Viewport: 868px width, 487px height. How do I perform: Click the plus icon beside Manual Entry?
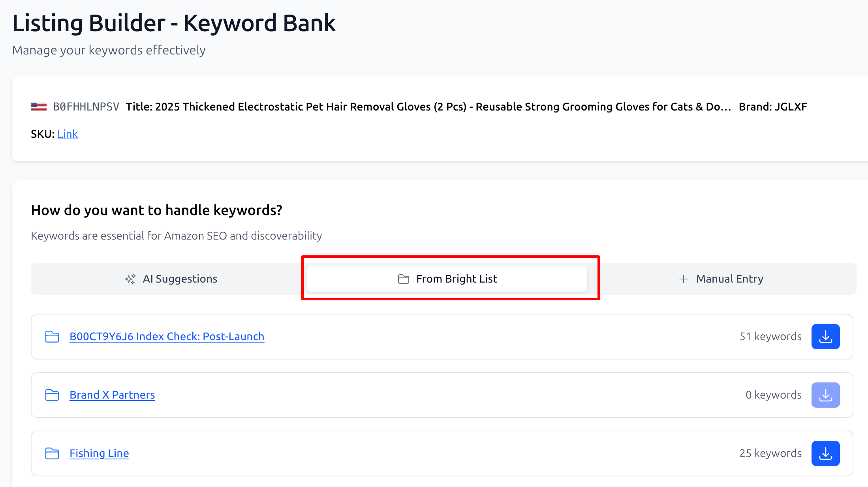(x=683, y=279)
